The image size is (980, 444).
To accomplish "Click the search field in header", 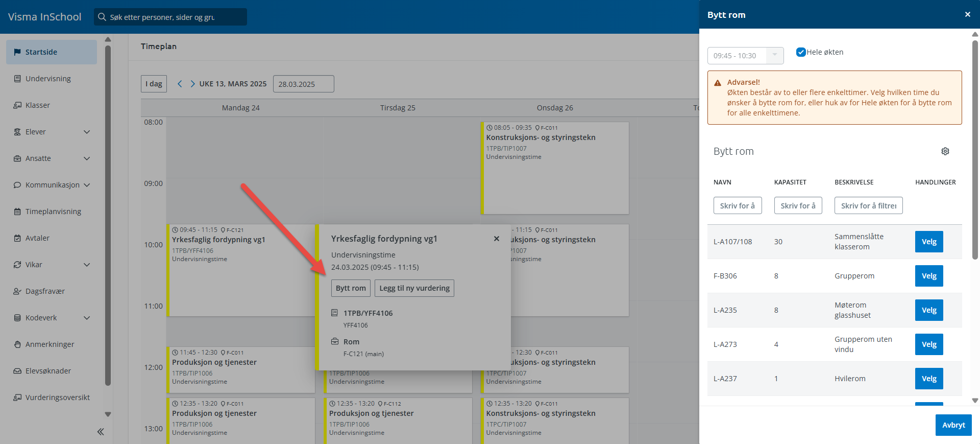I will tap(170, 17).
